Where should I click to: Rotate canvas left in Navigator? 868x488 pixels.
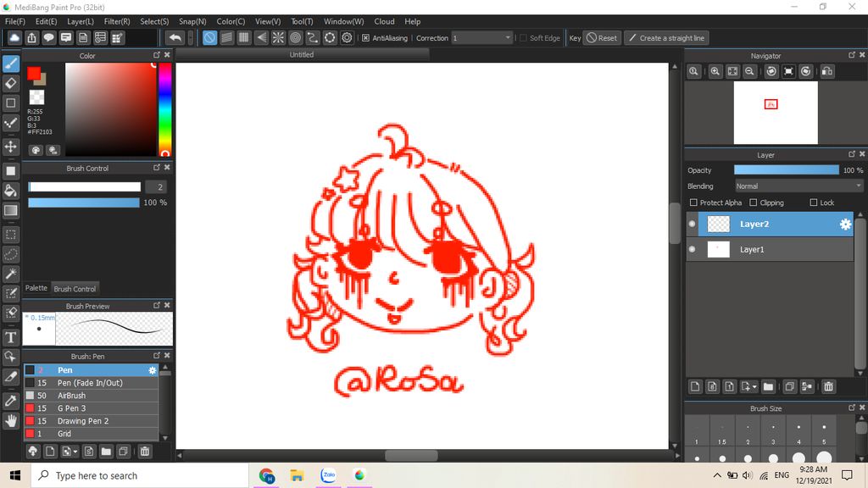[771, 71]
